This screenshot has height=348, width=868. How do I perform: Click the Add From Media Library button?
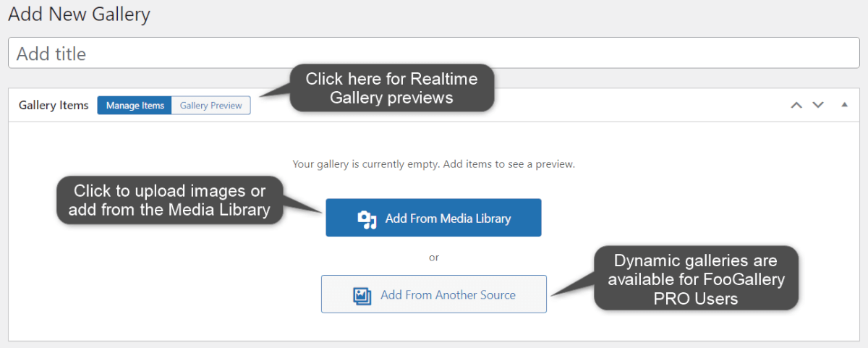point(433,218)
